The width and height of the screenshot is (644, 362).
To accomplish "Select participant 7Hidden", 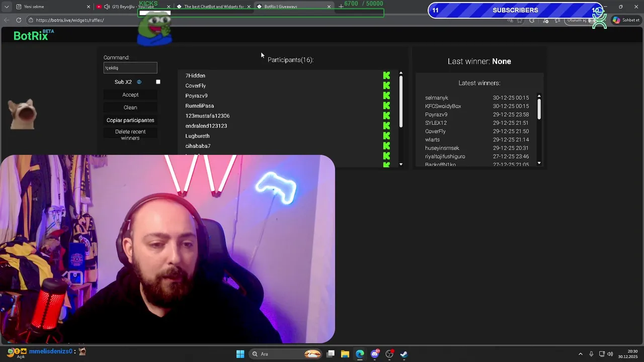I will (195, 75).
